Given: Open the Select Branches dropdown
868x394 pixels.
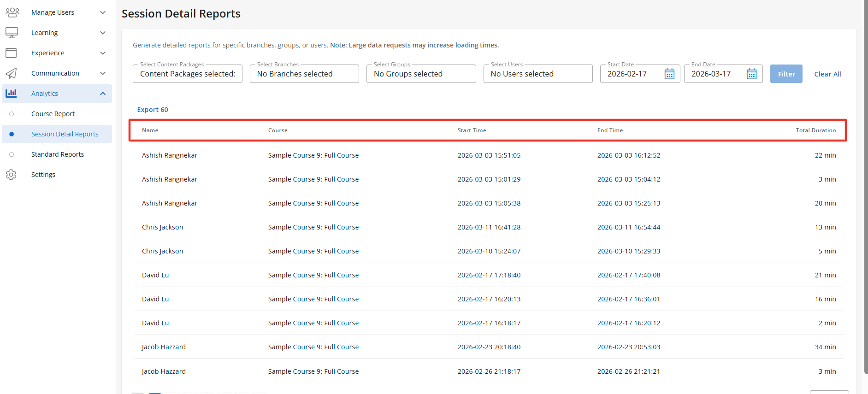Looking at the screenshot, I should coord(304,74).
